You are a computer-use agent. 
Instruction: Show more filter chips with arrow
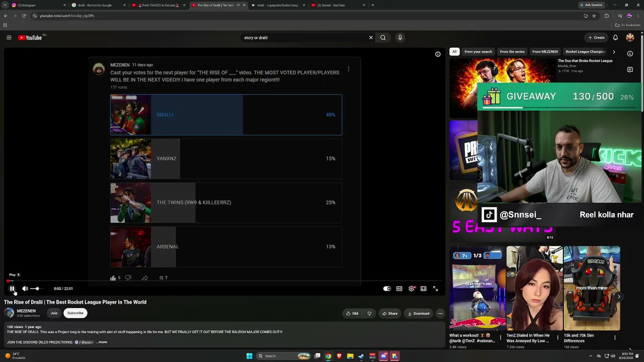point(614,52)
